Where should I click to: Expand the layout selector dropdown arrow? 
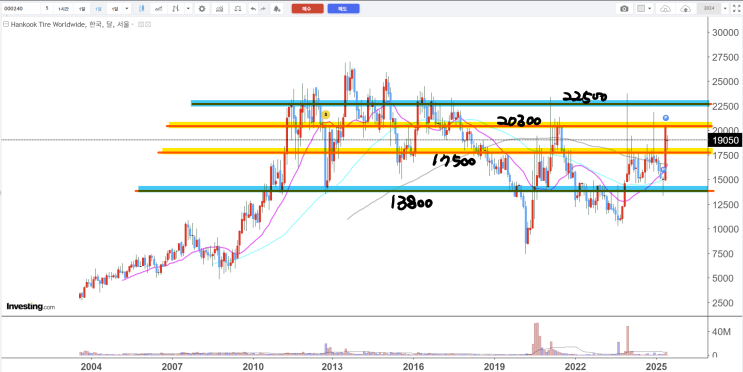pos(650,9)
